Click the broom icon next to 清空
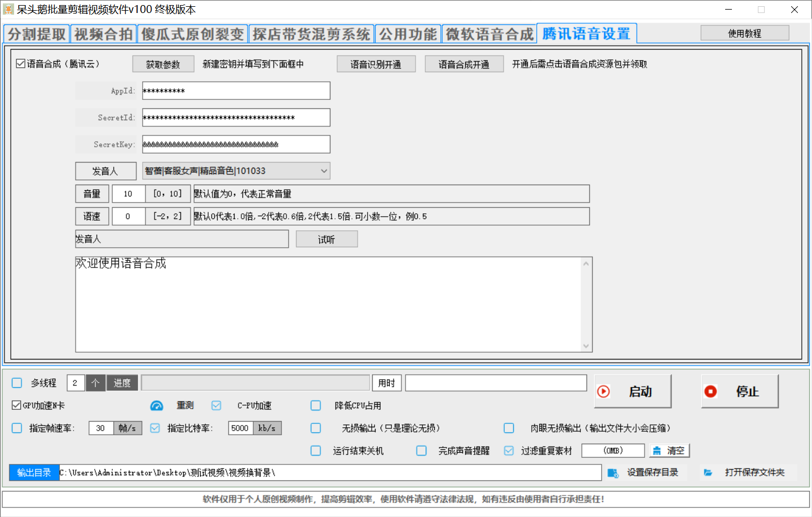Image resolution: width=812 pixels, height=517 pixels. [656, 451]
